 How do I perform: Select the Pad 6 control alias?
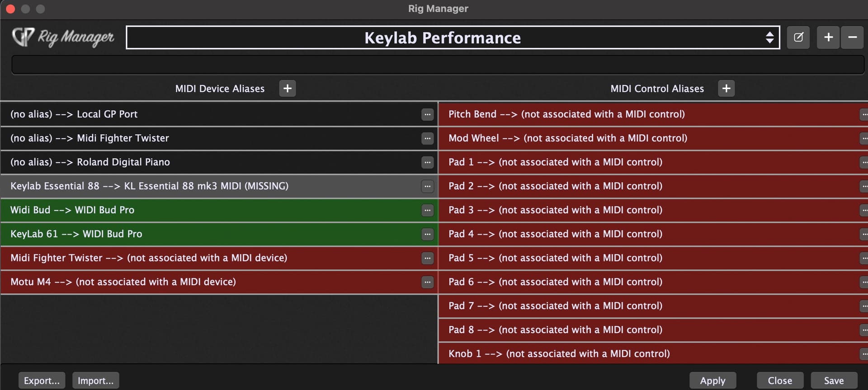653,282
